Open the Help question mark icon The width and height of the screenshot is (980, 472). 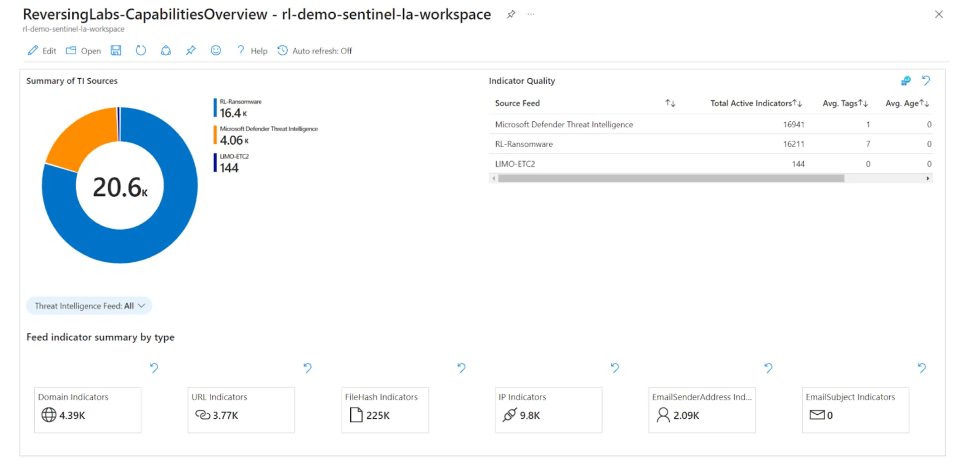pos(240,50)
